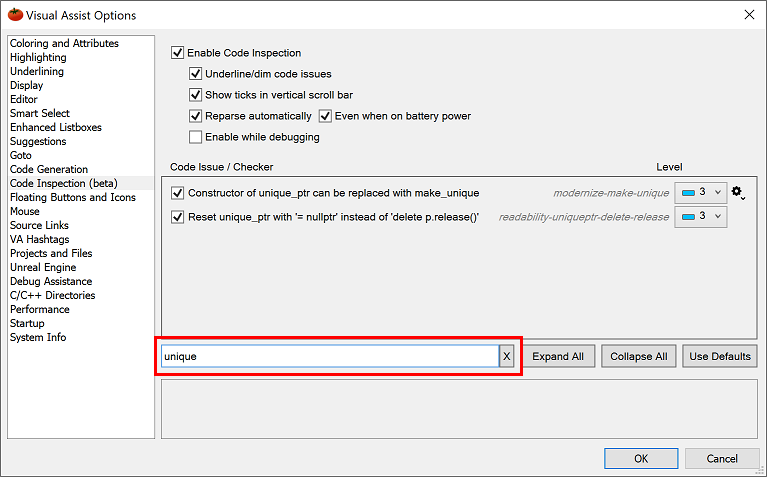Open the Unreal Engine options page
The image size is (767, 477).
(43, 267)
